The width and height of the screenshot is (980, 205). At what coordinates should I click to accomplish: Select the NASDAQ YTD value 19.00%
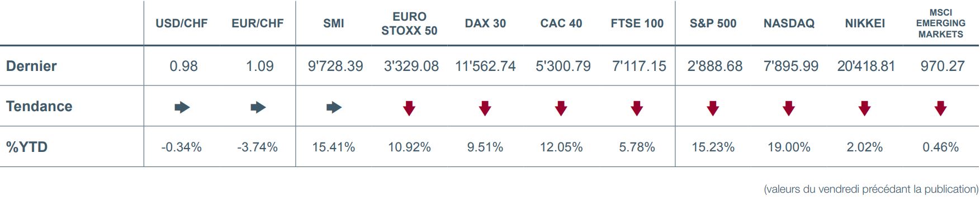click(789, 147)
